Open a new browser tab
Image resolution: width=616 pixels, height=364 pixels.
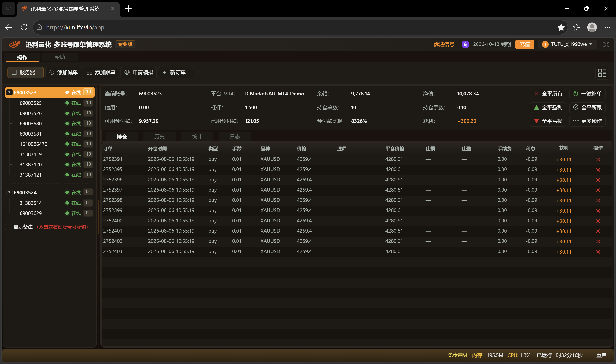click(128, 9)
